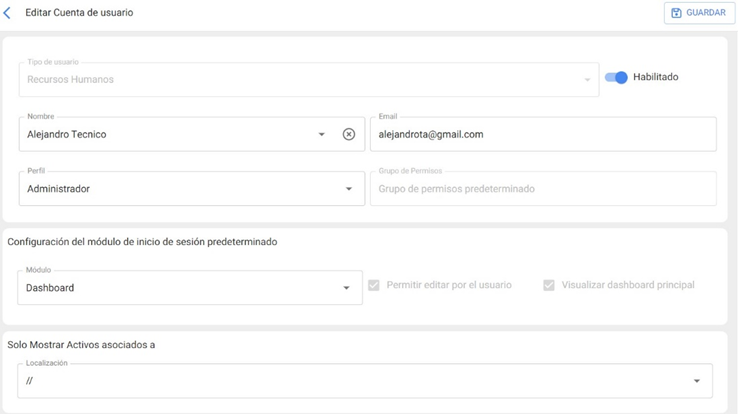Expand the Módulo Dashboard dropdown

click(347, 288)
